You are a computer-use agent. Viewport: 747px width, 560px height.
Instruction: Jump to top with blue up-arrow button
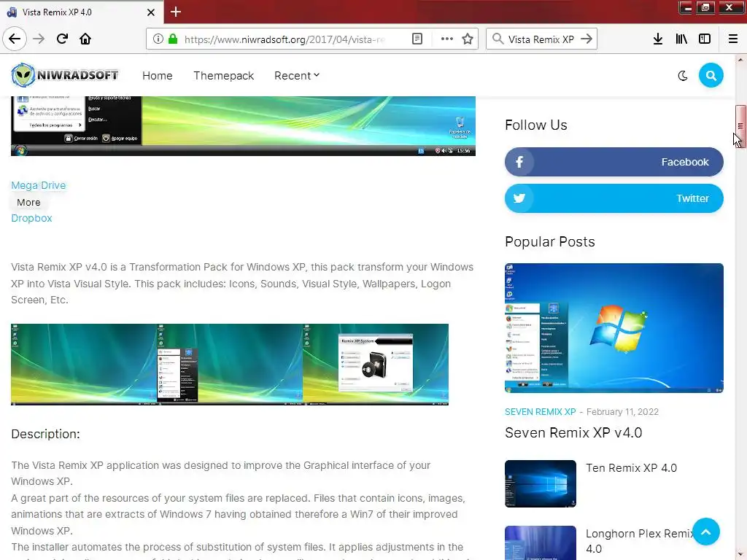coord(706,532)
